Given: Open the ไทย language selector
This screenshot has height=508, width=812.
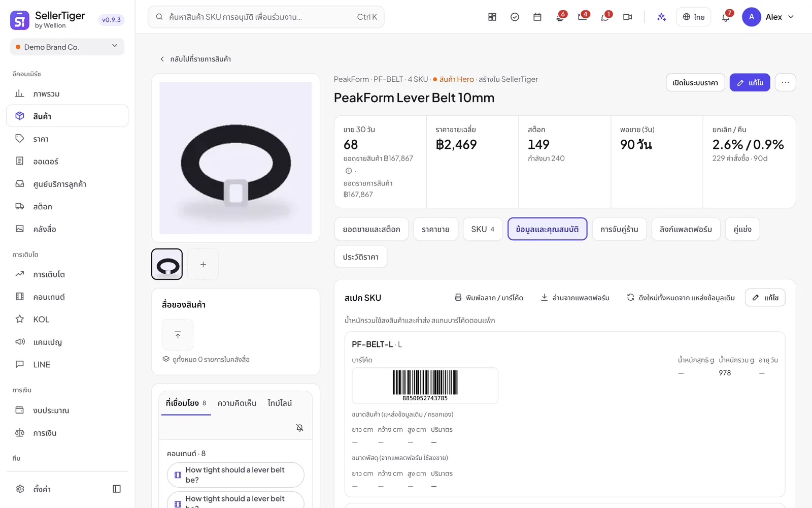Looking at the screenshot, I should click(x=693, y=17).
